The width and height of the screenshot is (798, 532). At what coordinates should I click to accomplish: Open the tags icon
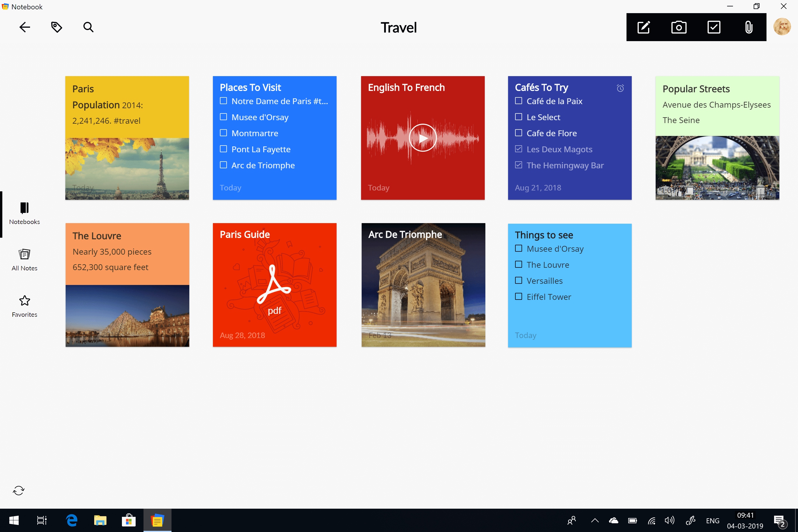[x=56, y=27]
